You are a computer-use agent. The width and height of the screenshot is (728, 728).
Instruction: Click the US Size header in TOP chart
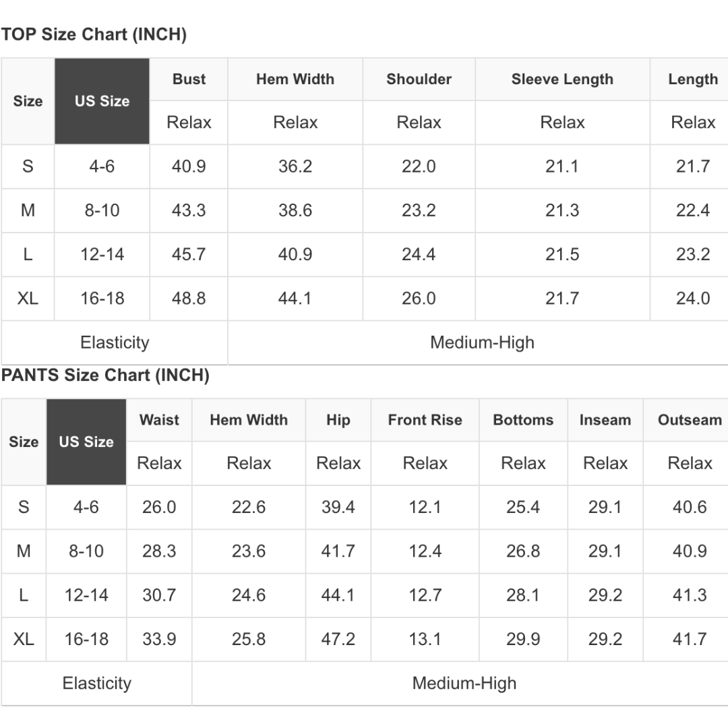[102, 101]
